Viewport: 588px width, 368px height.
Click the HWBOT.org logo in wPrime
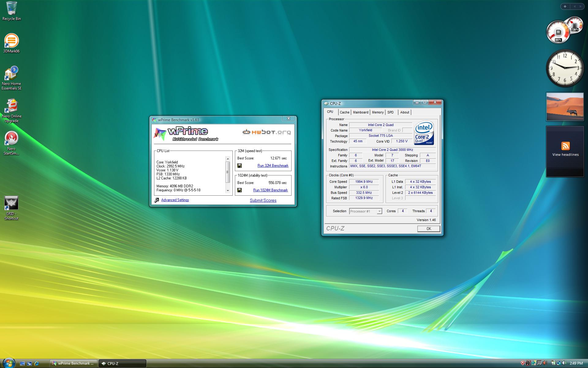pos(266,132)
